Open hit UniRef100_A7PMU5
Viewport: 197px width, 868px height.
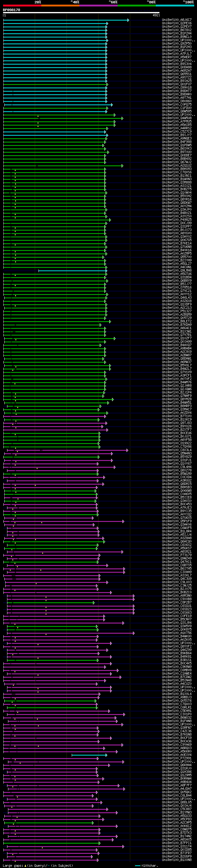pyautogui.click(x=177, y=121)
